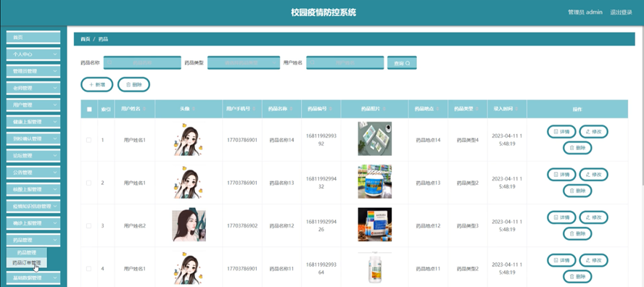This screenshot has height=287, width=644.
Task: Open 药品订单管理 submenu item
Action: (27, 263)
